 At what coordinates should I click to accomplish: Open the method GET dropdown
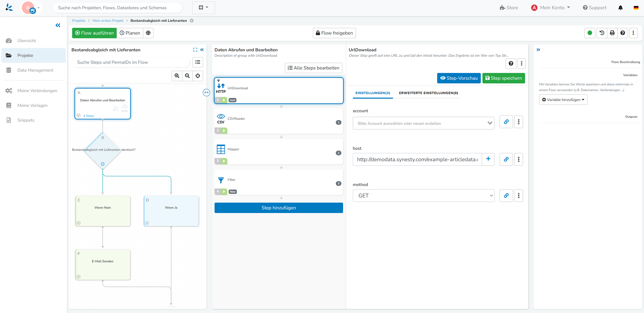pyautogui.click(x=423, y=196)
